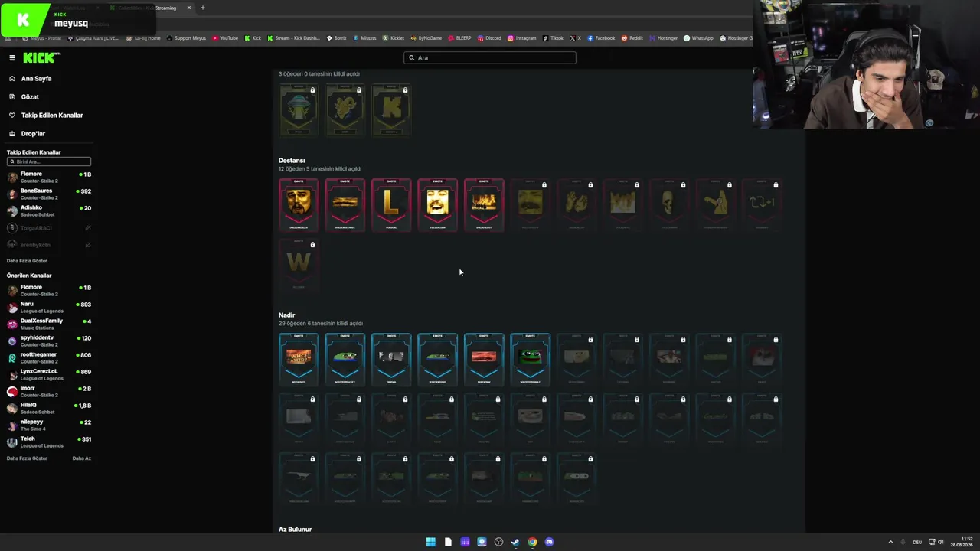Open Steam from the taskbar
Viewport: 980px width, 551px height.
(515, 542)
